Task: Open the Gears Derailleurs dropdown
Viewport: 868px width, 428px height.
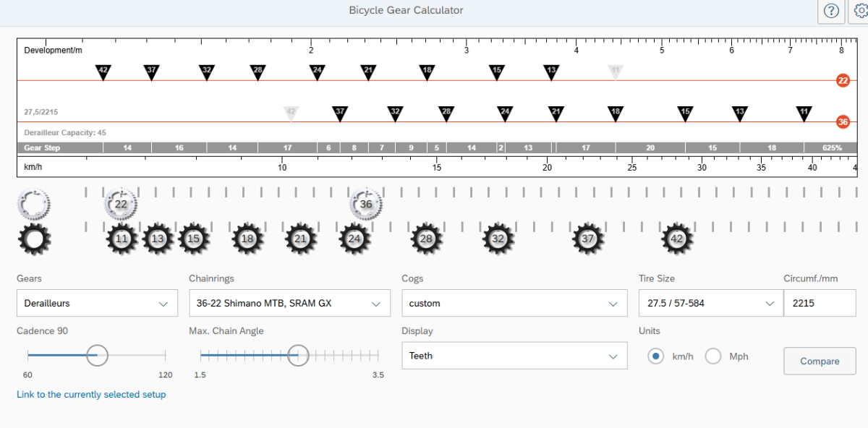Action: click(97, 304)
